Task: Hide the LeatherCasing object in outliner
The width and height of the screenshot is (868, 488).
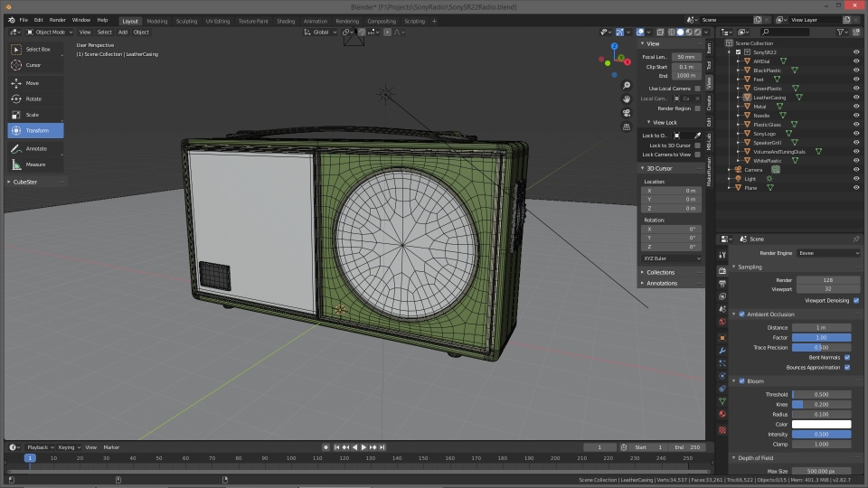Action: [x=856, y=98]
